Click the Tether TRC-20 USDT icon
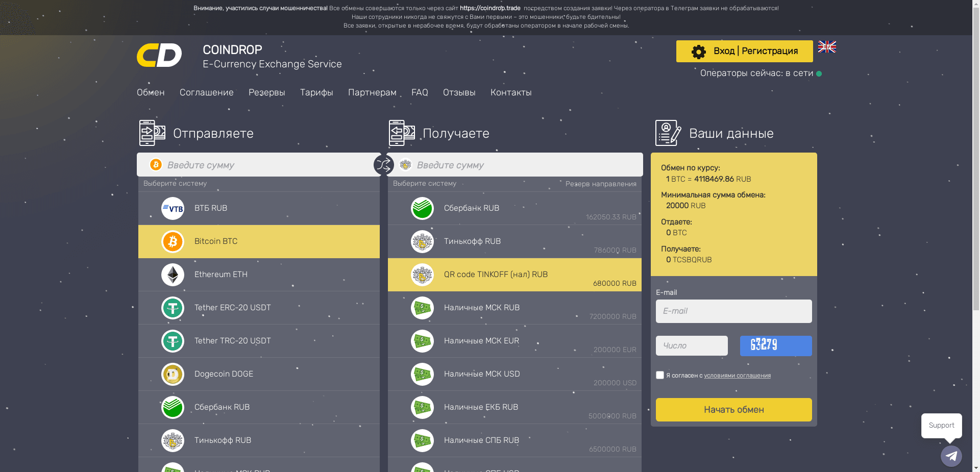This screenshot has height=472, width=980. coord(173,341)
